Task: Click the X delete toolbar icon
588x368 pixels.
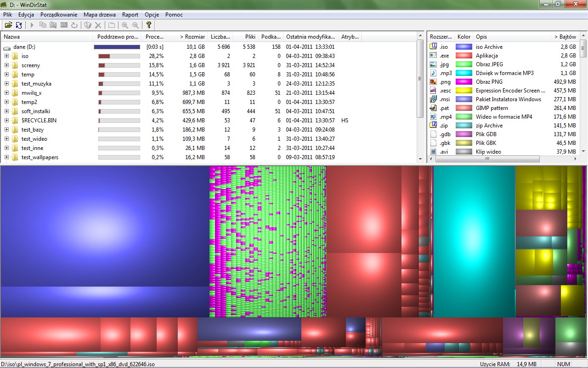Action: click(98, 25)
